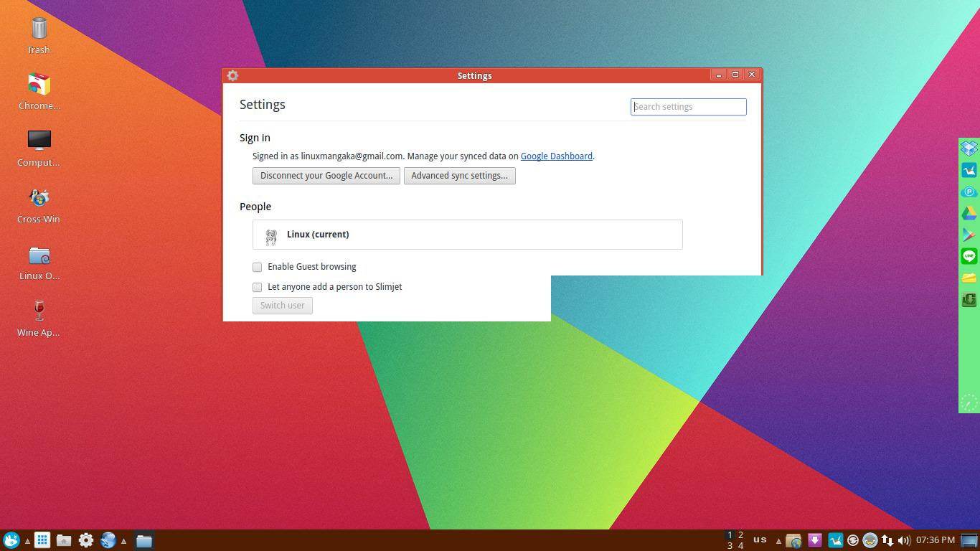Click the Slimjet crane icon in the tray
980x551 pixels.
click(x=835, y=540)
